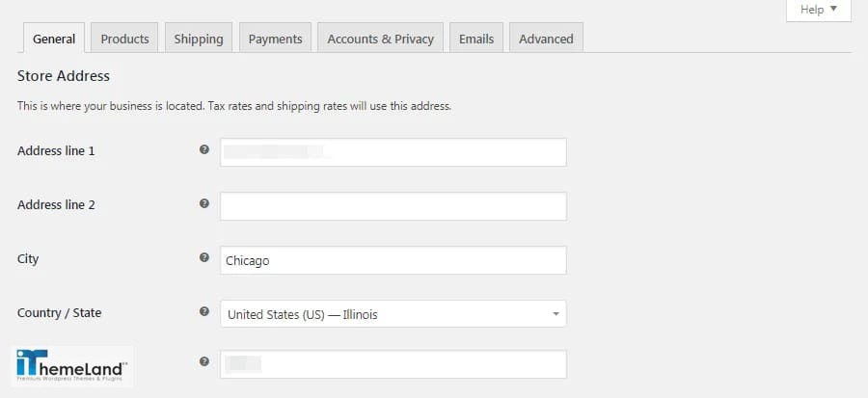Select the General tab
Image resolution: width=868 pixels, height=398 pixels.
tap(54, 39)
